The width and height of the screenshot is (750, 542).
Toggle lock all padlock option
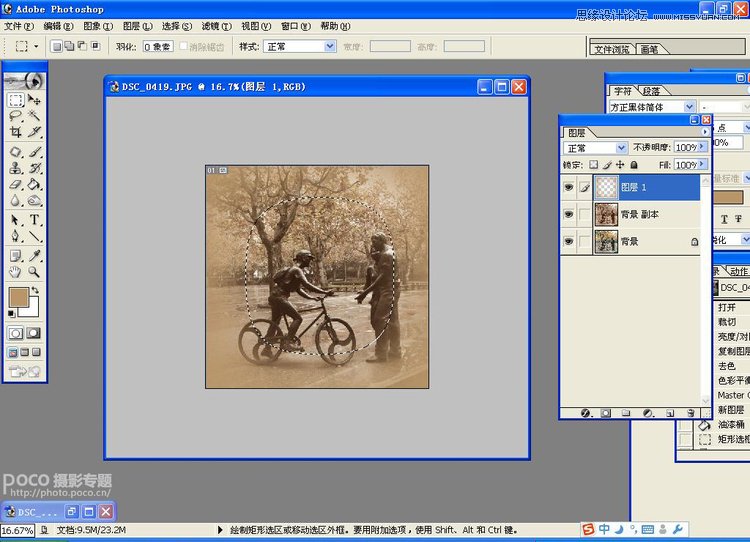[634, 165]
